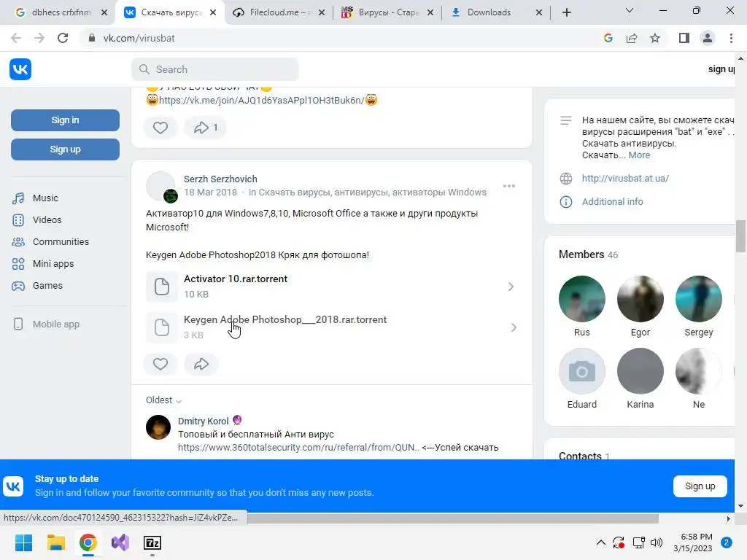Image resolution: width=747 pixels, height=560 pixels.
Task: Open Mobile app in the sidebar
Action: point(55,324)
